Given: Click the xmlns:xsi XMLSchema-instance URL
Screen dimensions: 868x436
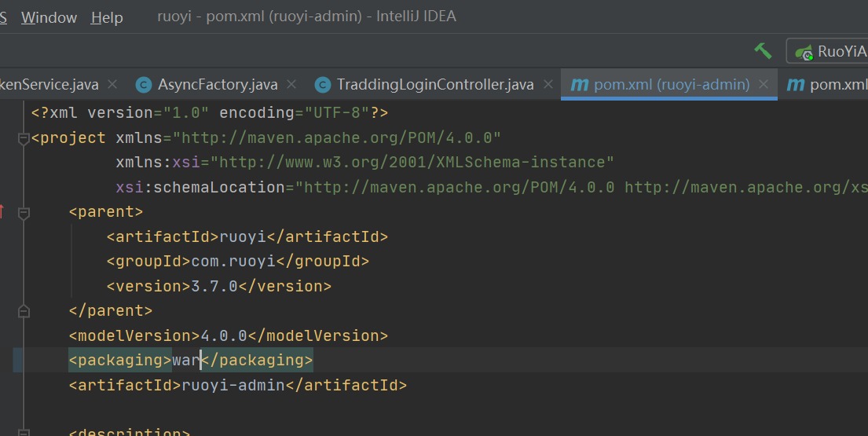Looking at the screenshot, I should point(412,162).
